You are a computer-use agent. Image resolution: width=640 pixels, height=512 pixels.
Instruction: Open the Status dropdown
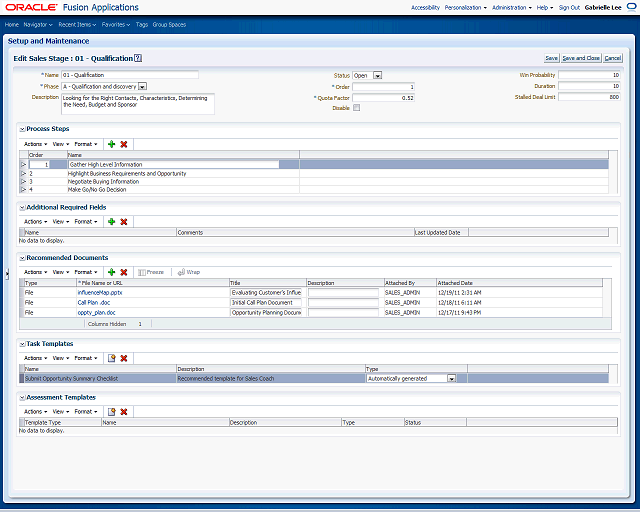click(378, 76)
